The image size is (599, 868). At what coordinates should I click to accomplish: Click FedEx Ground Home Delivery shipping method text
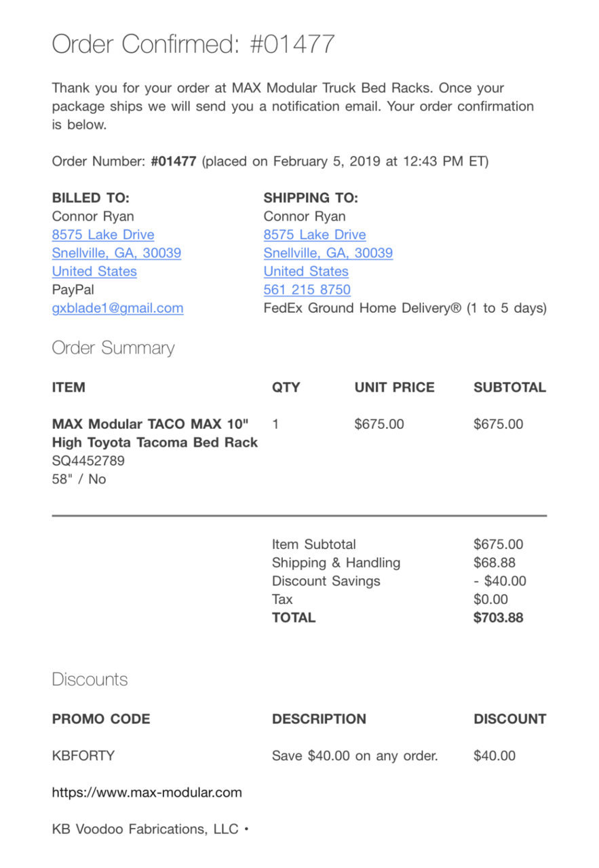pos(405,308)
